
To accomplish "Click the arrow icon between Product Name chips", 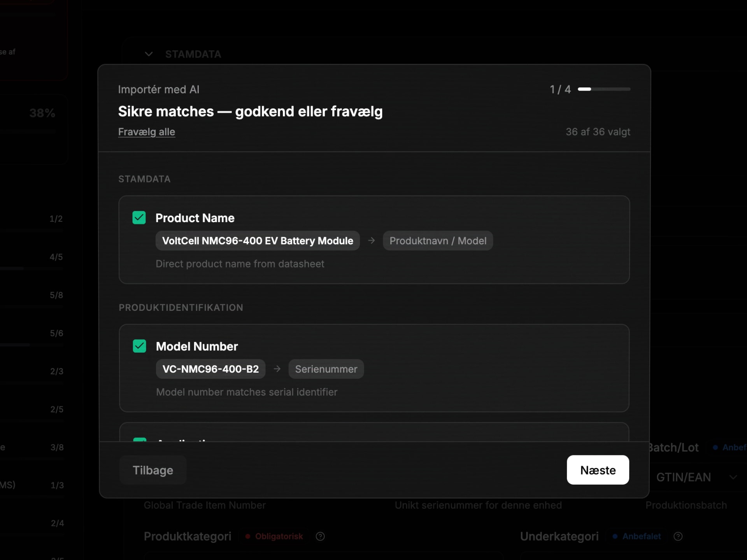I will [372, 240].
